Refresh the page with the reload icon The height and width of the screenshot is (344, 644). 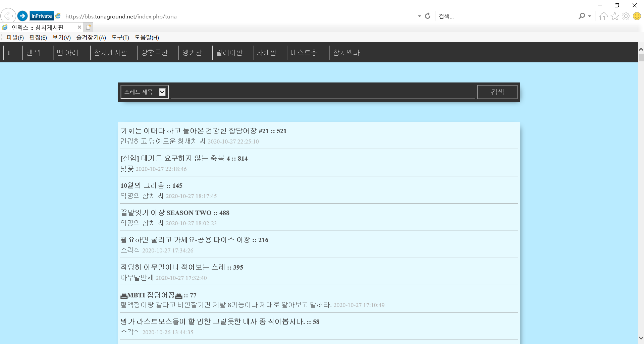click(428, 16)
